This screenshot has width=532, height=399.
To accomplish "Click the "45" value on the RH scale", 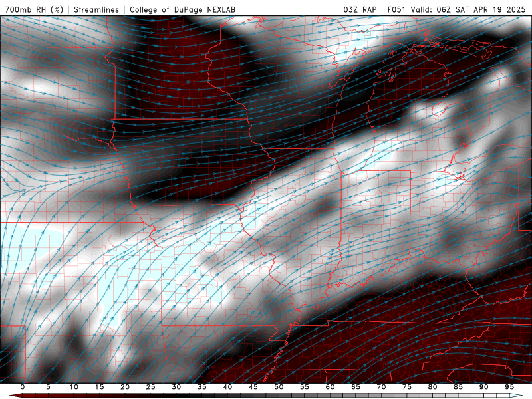I will point(253,387).
